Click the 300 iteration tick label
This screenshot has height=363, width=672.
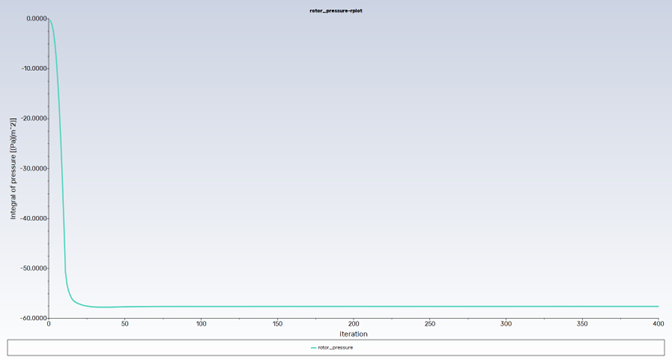(506, 324)
